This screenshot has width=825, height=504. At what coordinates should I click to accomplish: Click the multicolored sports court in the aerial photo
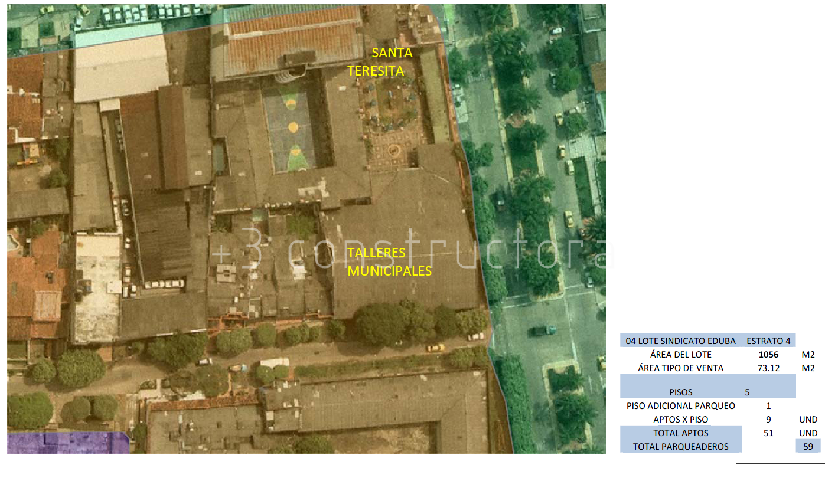(x=292, y=127)
